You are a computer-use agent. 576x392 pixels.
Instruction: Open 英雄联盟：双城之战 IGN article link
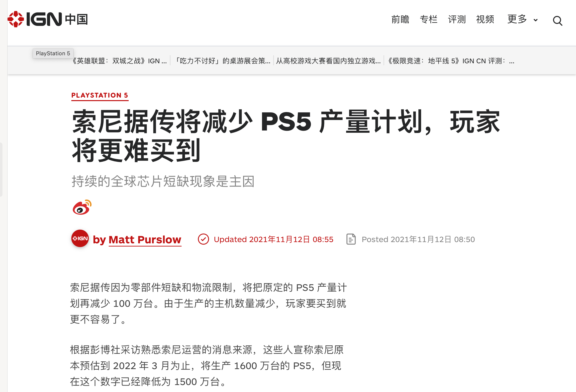[120, 61]
